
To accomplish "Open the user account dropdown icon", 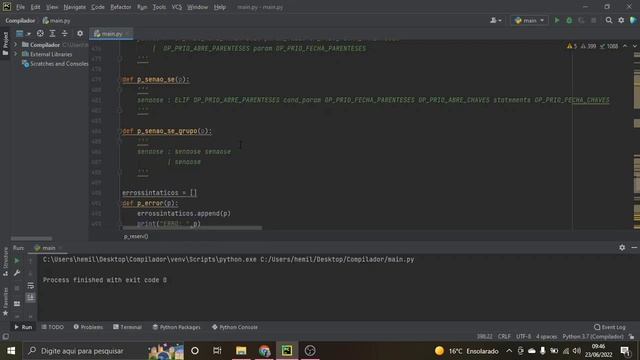I will (x=496, y=20).
